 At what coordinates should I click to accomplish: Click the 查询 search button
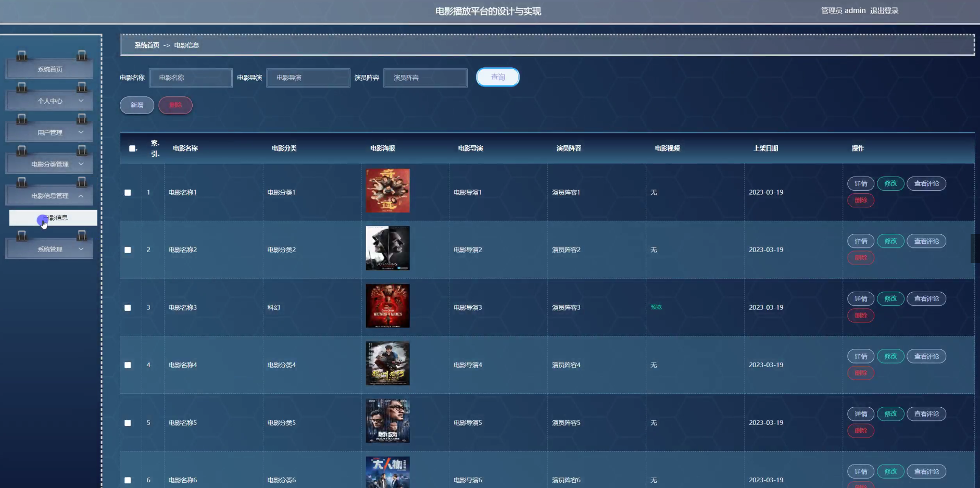pos(497,77)
